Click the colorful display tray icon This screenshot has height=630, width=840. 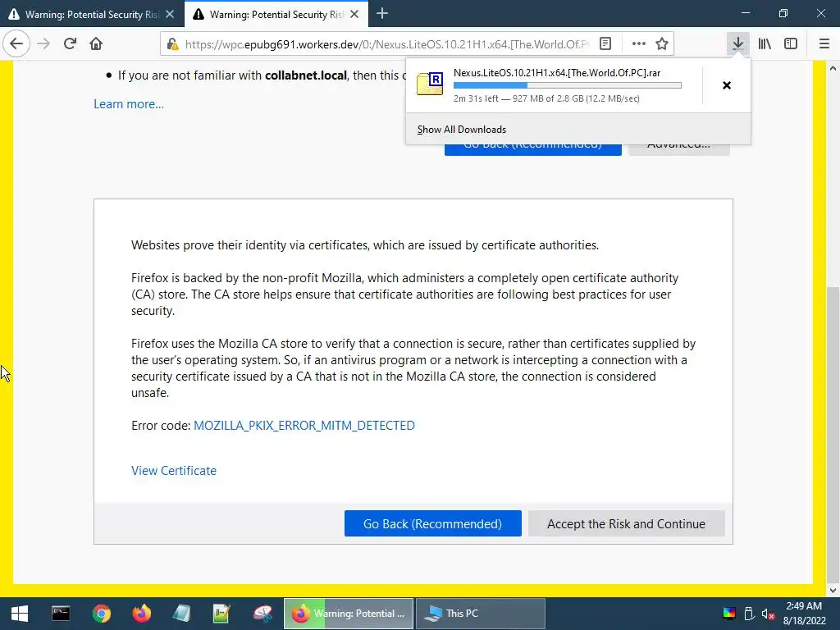click(729, 614)
